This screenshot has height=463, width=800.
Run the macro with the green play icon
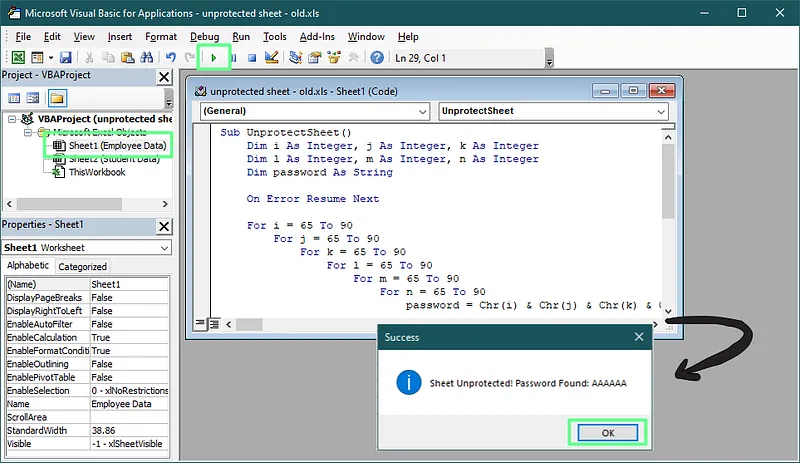[x=214, y=58]
